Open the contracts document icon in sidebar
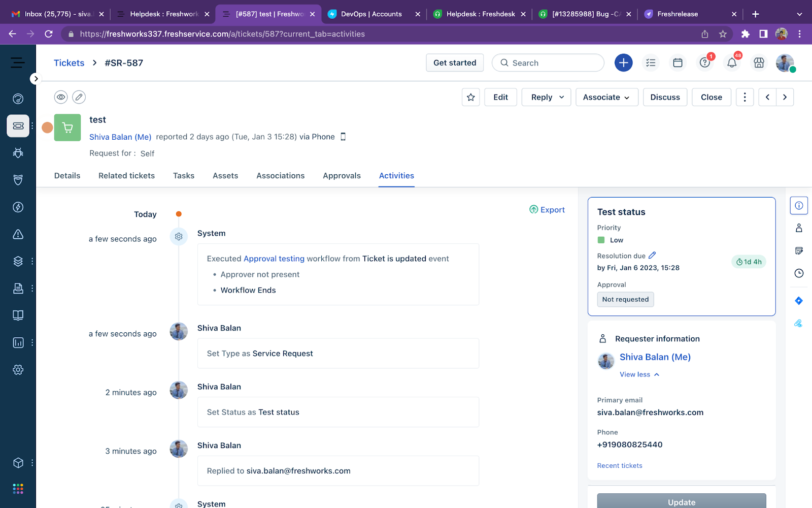This screenshot has height=508, width=812. [18, 289]
